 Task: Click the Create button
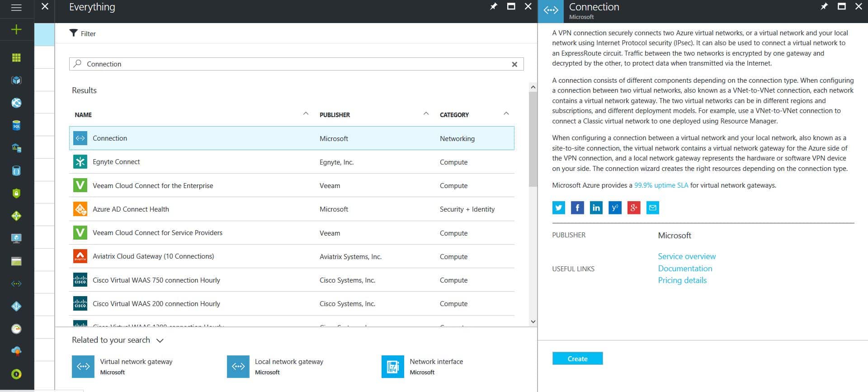[577, 359]
